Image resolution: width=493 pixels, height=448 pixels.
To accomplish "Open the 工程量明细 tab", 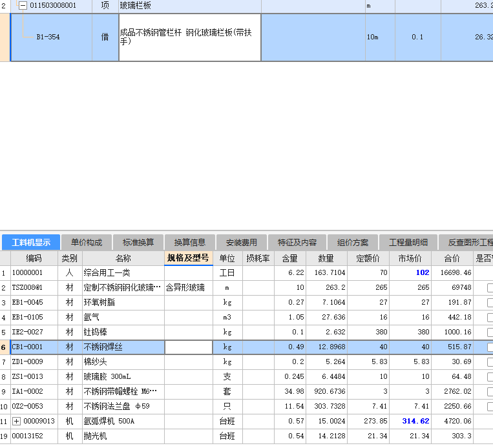I will click(408, 242).
